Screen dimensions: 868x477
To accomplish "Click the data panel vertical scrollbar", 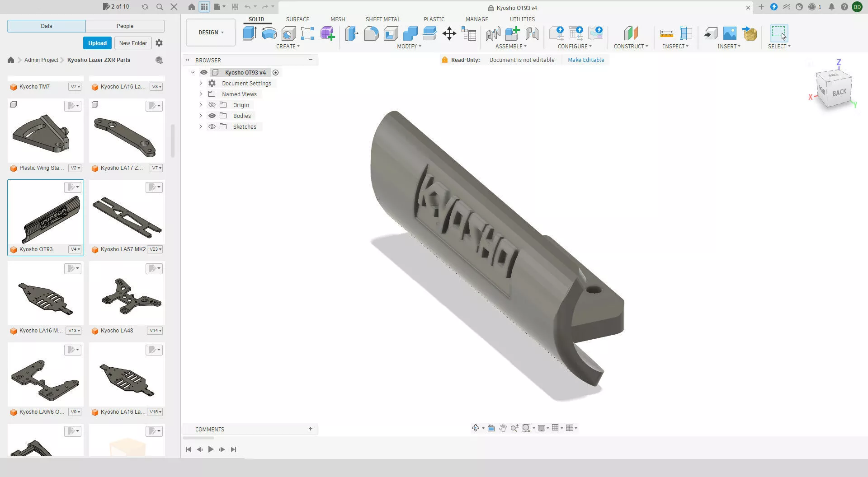I will [173, 140].
